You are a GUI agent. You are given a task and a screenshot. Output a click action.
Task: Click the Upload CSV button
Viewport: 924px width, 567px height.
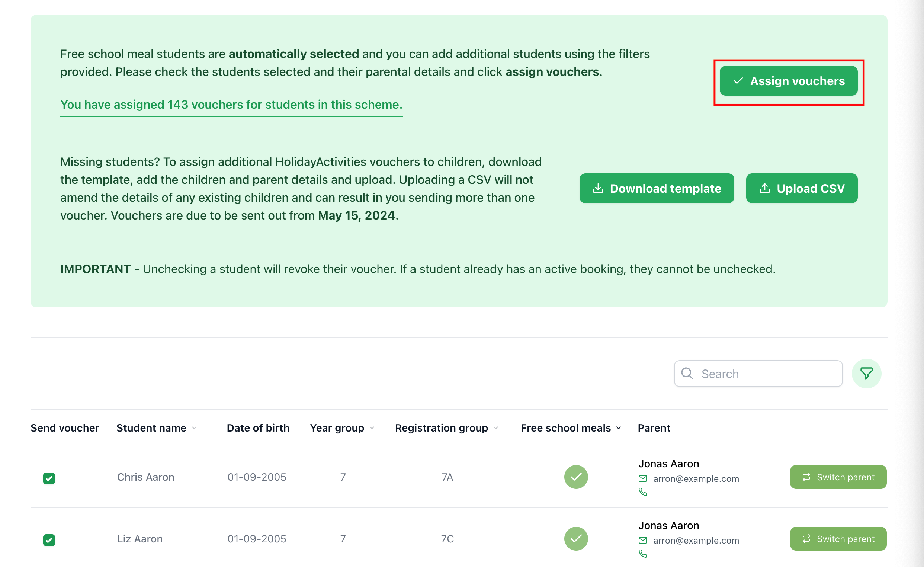[x=801, y=188]
